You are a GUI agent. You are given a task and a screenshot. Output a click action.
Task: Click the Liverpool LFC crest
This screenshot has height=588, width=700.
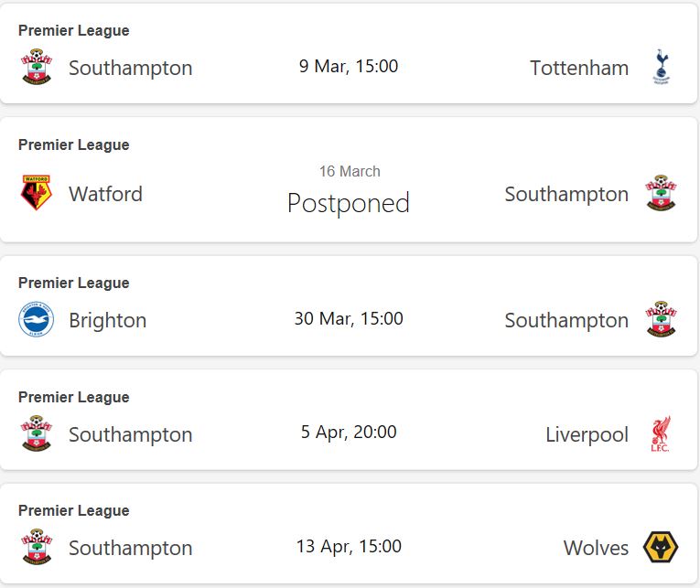pos(661,433)
